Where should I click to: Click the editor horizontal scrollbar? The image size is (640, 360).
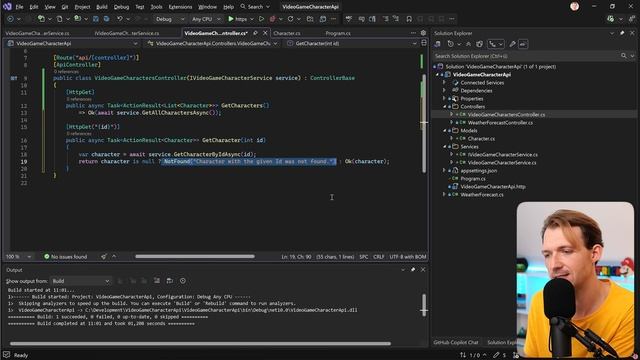tap(195, 256)
